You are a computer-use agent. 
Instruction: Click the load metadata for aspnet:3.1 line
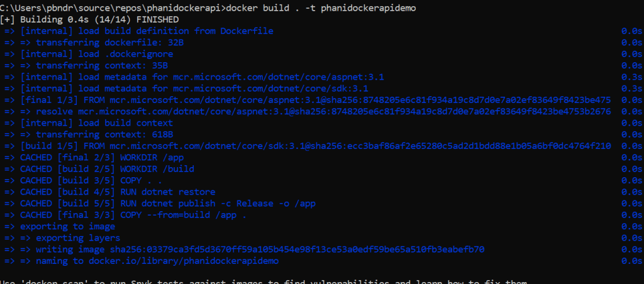pos(202,77)
